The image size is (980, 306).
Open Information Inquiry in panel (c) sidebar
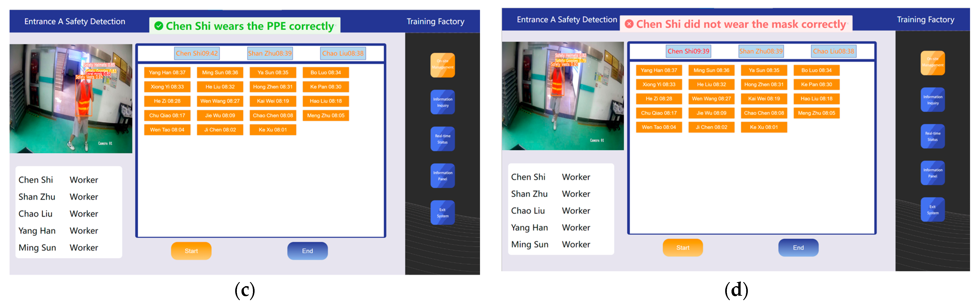coord(442,102)
